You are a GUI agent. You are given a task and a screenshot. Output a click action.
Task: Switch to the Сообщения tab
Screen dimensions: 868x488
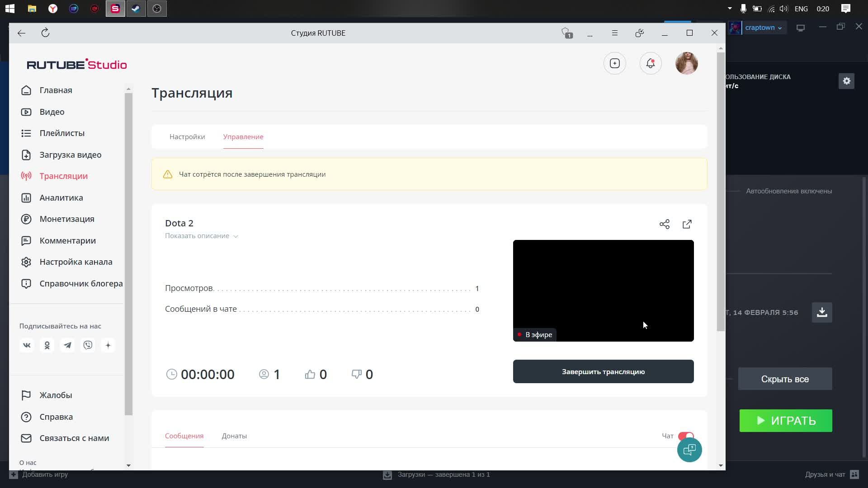184,436
